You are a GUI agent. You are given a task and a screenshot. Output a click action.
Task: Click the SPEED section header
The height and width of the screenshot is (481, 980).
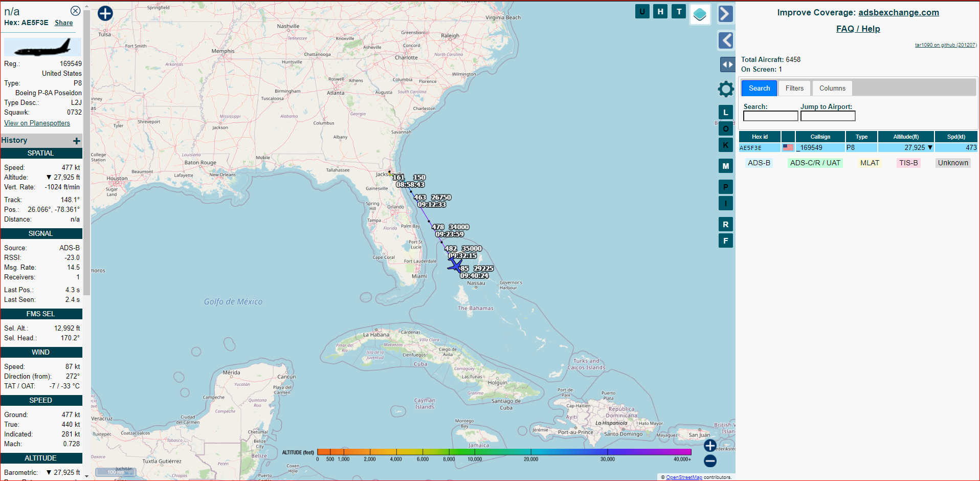[x=41, y=400]
